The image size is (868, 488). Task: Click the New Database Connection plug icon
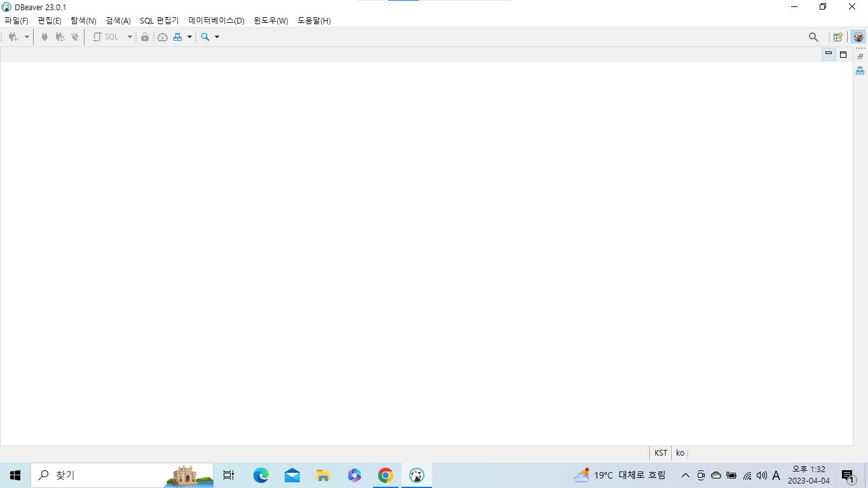tap(13, 37)
